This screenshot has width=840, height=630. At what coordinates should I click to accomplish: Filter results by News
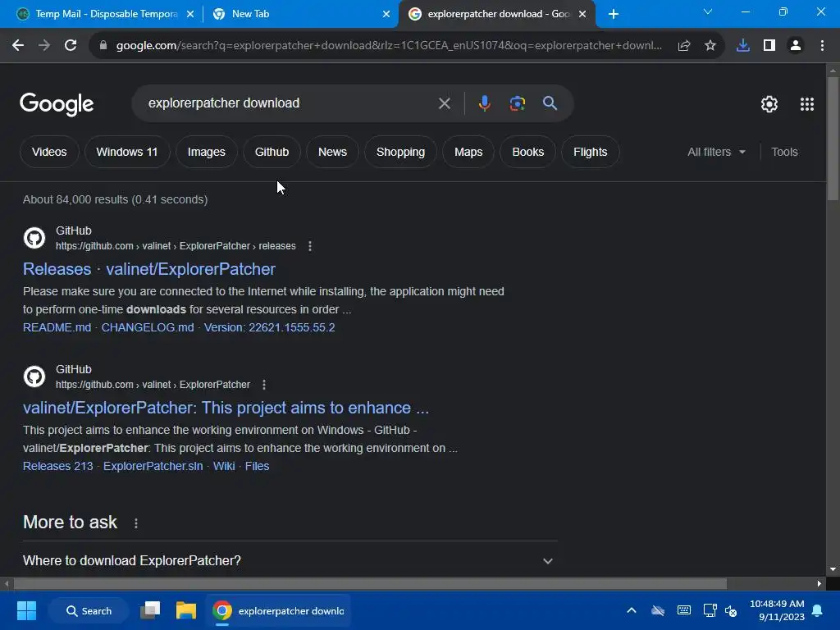[332, 152]
